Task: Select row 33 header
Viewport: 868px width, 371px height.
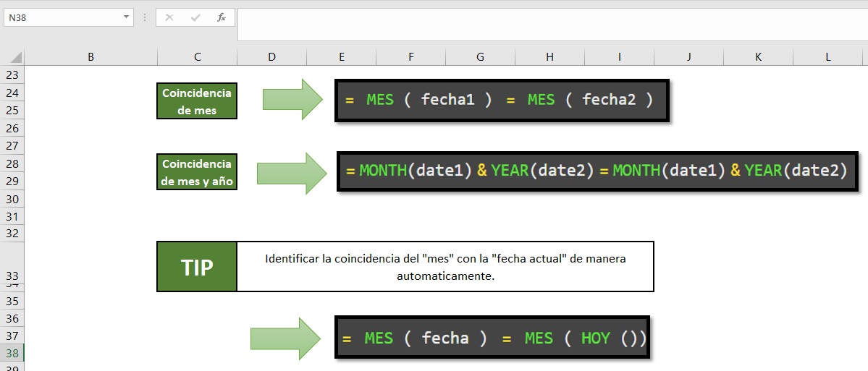Action: pyautogui.click(x=13, y=275)
